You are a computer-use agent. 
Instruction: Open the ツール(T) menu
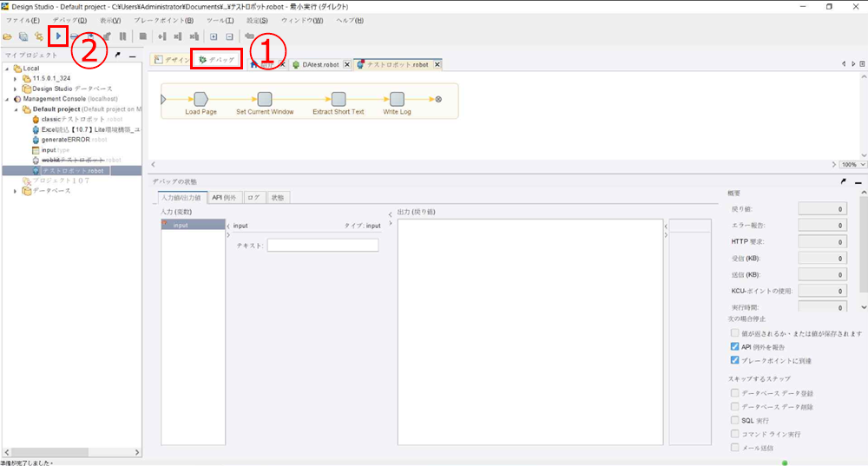click(220, 21)
